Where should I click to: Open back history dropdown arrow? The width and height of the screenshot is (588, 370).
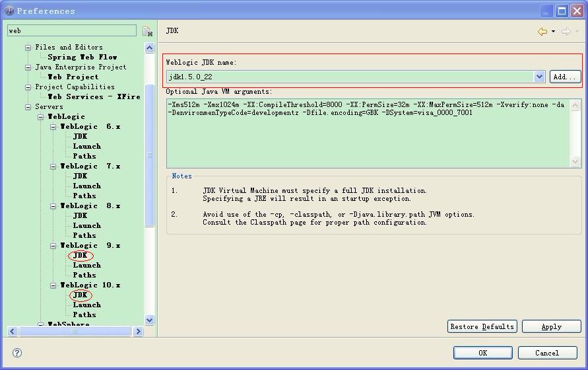tap(553, 32)
